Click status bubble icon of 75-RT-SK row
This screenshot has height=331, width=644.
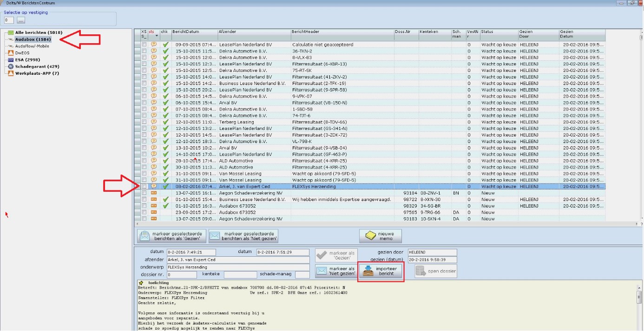(x=154, y=71)
